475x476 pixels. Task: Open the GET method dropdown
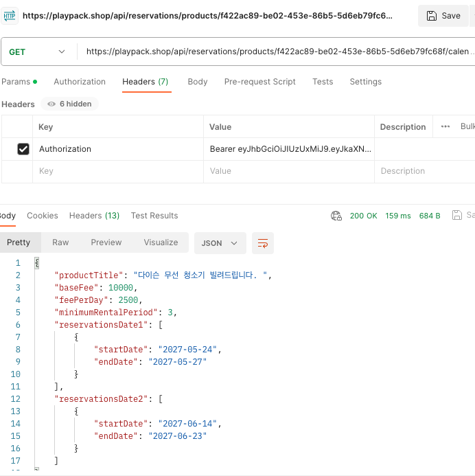(37, 52)
